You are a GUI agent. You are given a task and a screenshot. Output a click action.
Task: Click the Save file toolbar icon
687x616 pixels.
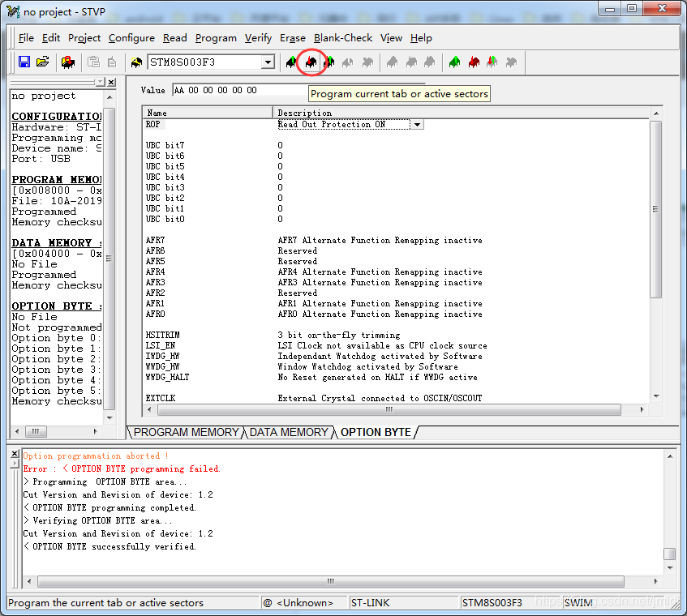pyautogui.click(x=24, y=62)
